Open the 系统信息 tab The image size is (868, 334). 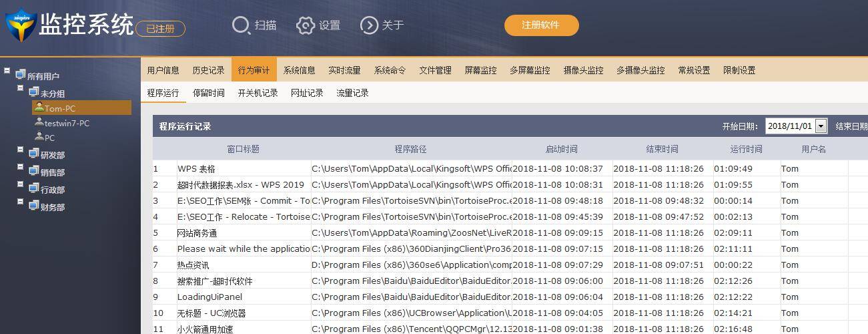[x=300, y=70]
